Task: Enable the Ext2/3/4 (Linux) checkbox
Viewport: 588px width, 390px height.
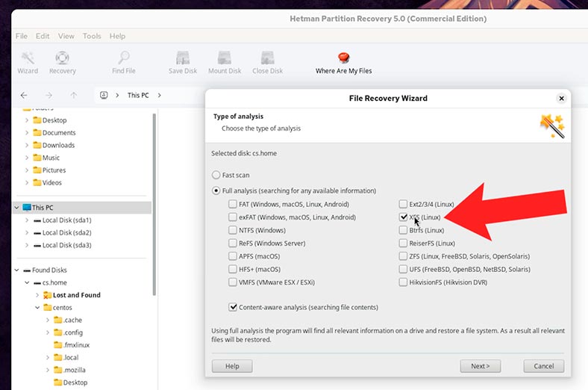Action: (403, 204)
